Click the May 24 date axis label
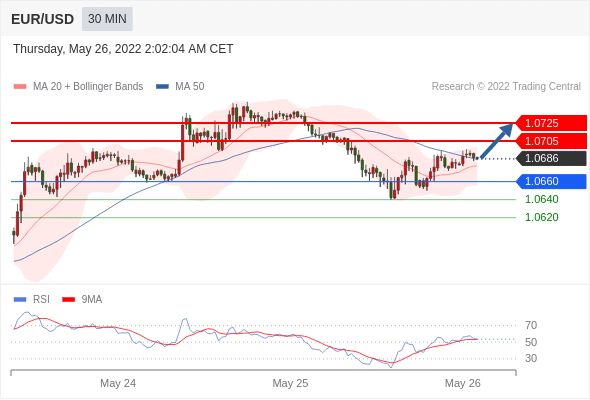Image resolution: width=590 pixels, height=400 pixels. click(118, 383)
